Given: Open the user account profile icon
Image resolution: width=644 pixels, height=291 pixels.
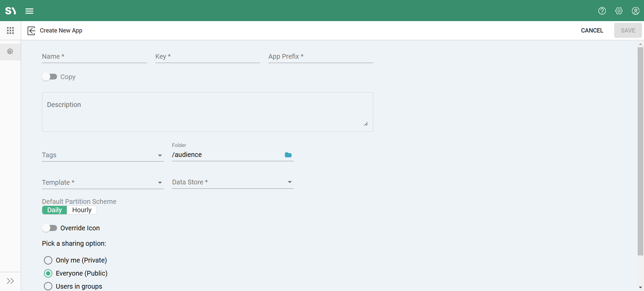Looking at the screenshot, I should (x=636, y=11).
